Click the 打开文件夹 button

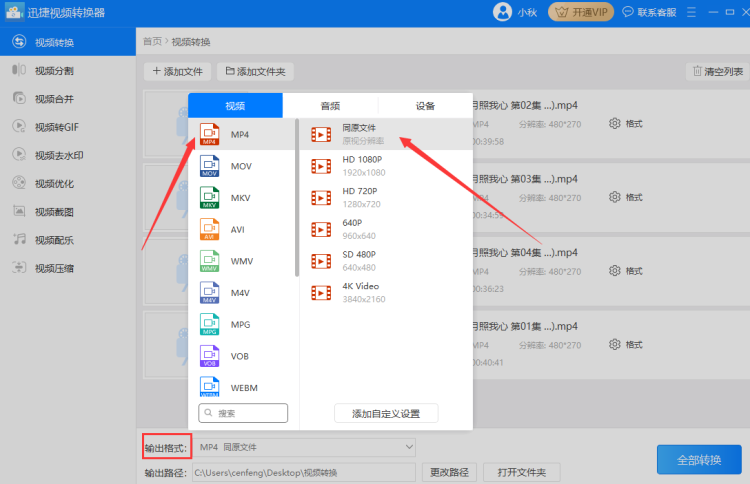pos(522,473)
